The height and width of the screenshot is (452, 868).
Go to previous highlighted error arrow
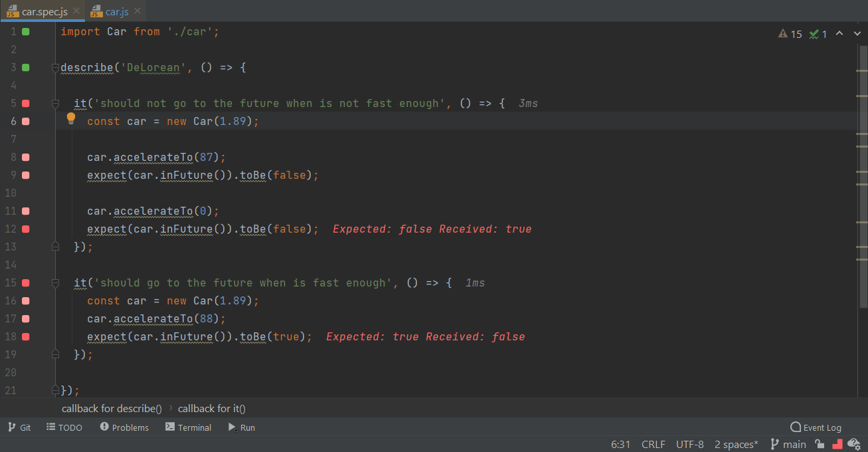839,34
